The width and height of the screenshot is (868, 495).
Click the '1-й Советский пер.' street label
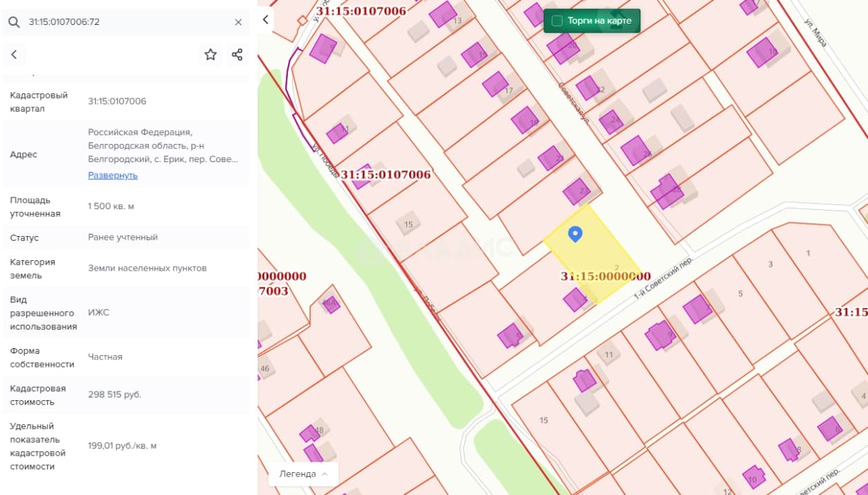click(x=663, y=278)
